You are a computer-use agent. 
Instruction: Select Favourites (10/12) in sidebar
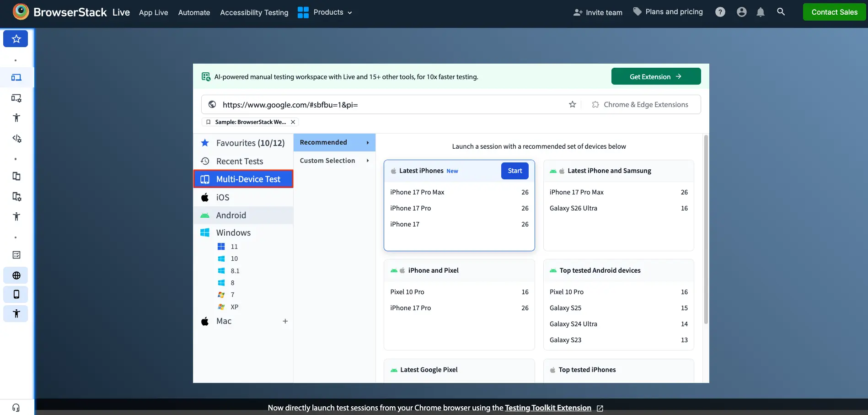[243, 143]
